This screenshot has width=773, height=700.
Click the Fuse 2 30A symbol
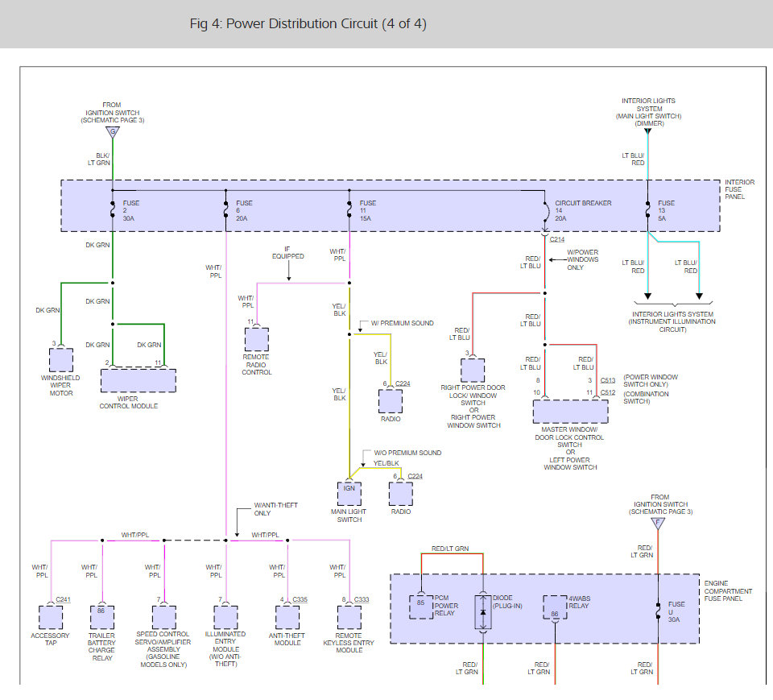click(113, 210)
